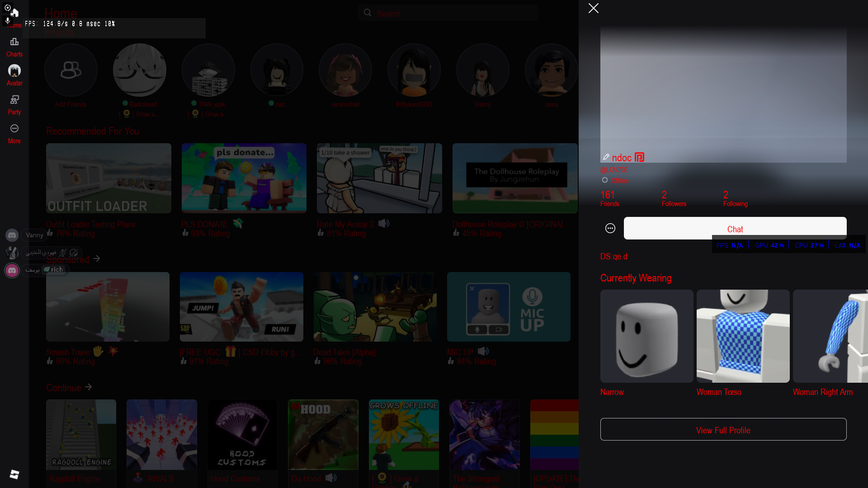868x488 pixels.
Task: Open the 161 Friends list
Action: [609, 198]
